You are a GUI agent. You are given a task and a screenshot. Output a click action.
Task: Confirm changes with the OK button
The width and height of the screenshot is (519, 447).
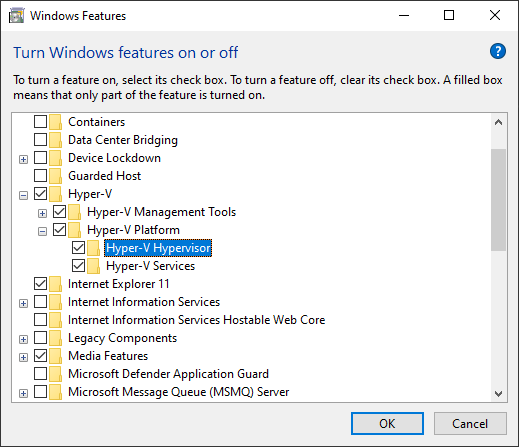[x=387, y=424]
